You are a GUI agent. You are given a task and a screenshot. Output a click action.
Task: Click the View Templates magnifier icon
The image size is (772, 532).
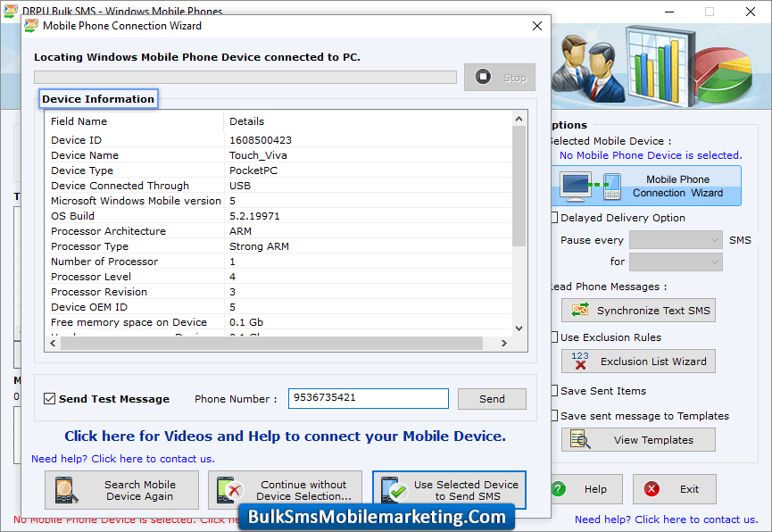580,439
